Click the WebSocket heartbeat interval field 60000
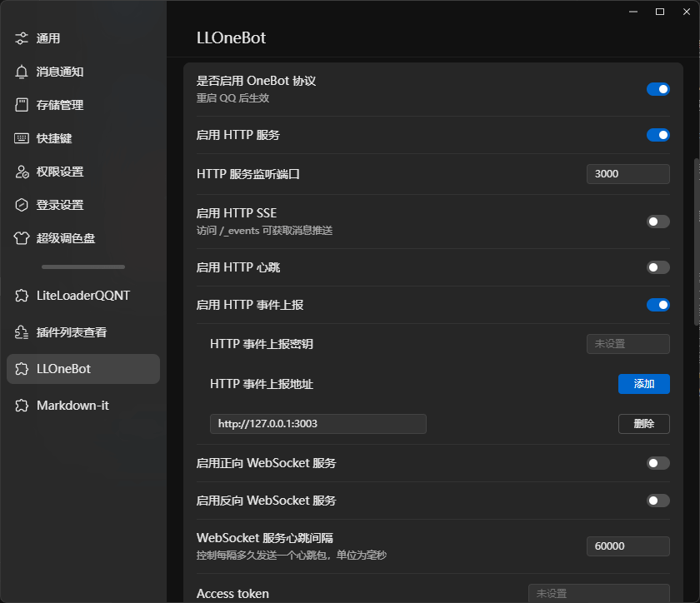Image resolution: width=700 pixels, height=603 pixels. (x=628, y=546)
